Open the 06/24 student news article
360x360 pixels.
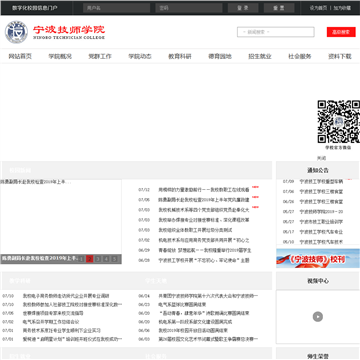coord(208,296)
